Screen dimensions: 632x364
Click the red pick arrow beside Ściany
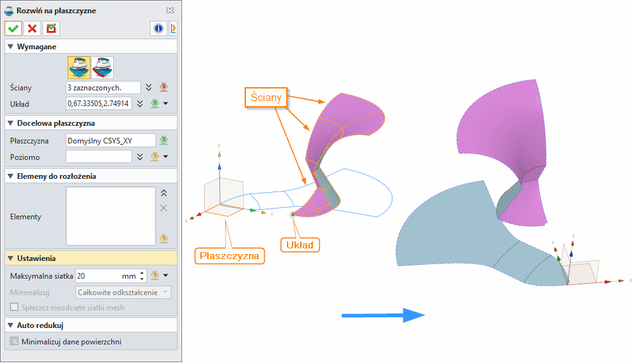tap(163, 87)
